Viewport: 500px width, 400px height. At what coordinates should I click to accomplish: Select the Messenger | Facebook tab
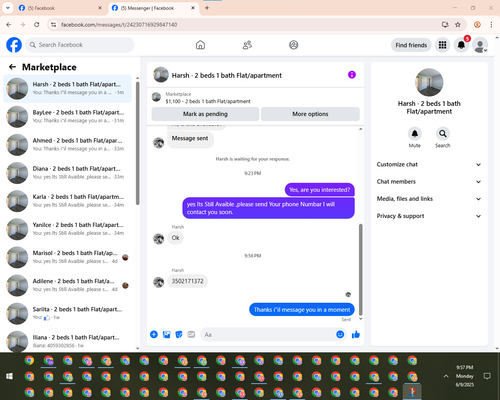click(x=153, y=8)
